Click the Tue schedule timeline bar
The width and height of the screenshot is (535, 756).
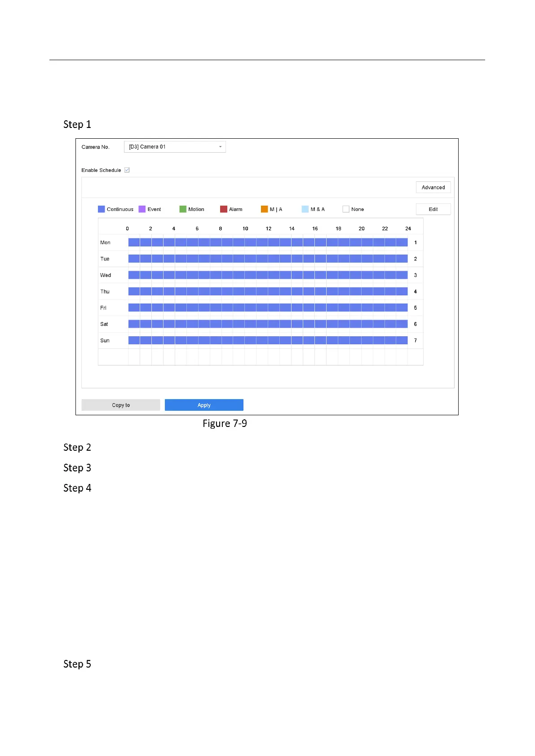point(268,259)
